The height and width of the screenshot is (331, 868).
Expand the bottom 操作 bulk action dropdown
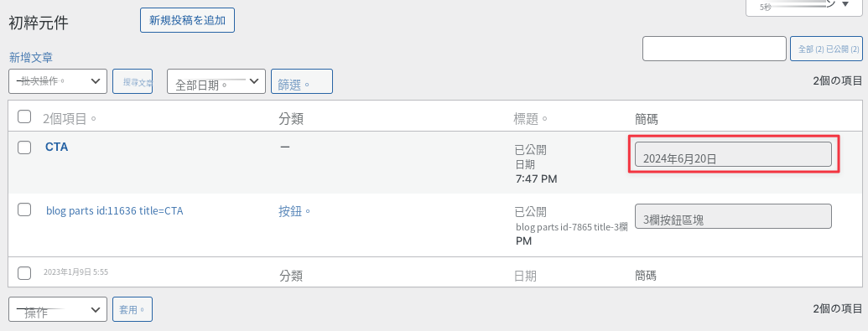pyautogui.click(x=58, y=309)
